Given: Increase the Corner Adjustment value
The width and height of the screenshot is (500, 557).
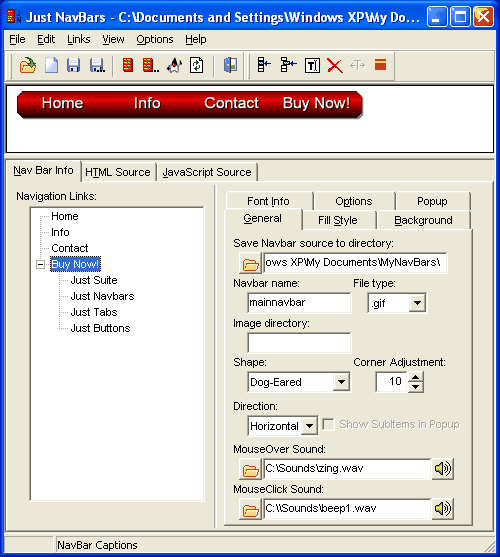Looking at the screenshot, I should tap(415, 377).
